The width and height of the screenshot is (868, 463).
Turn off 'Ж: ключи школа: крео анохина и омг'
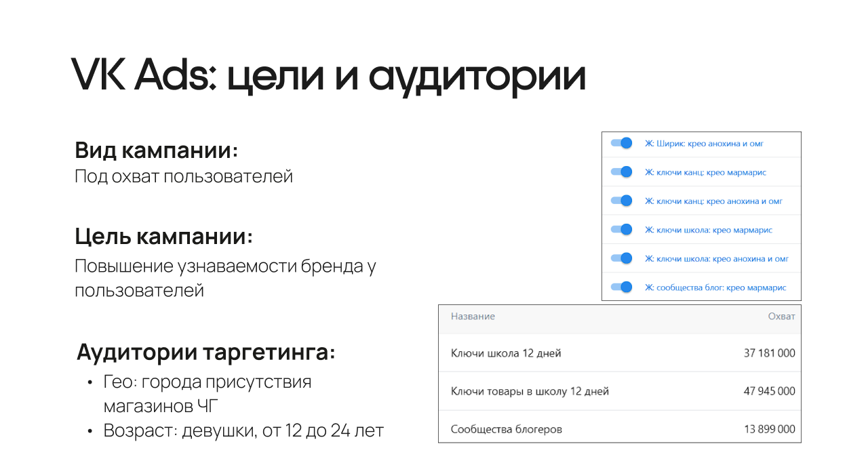coord(621,258)
